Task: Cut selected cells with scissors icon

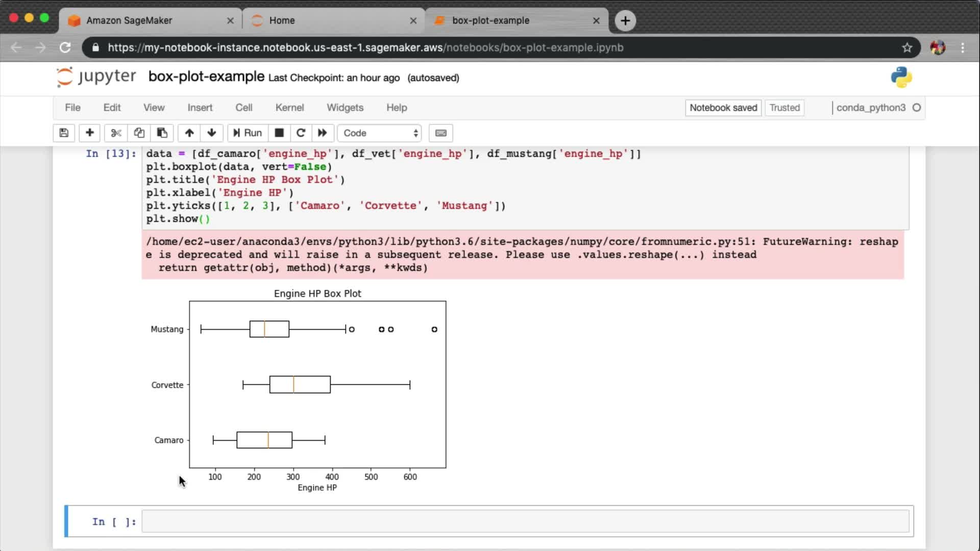Action: point(116,133)
